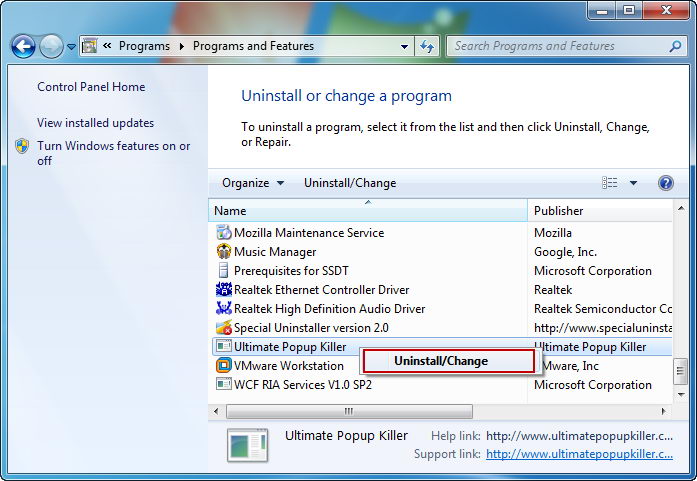Go back with the Back arrow button
The image size is (697, 481).
pos(23,46)
